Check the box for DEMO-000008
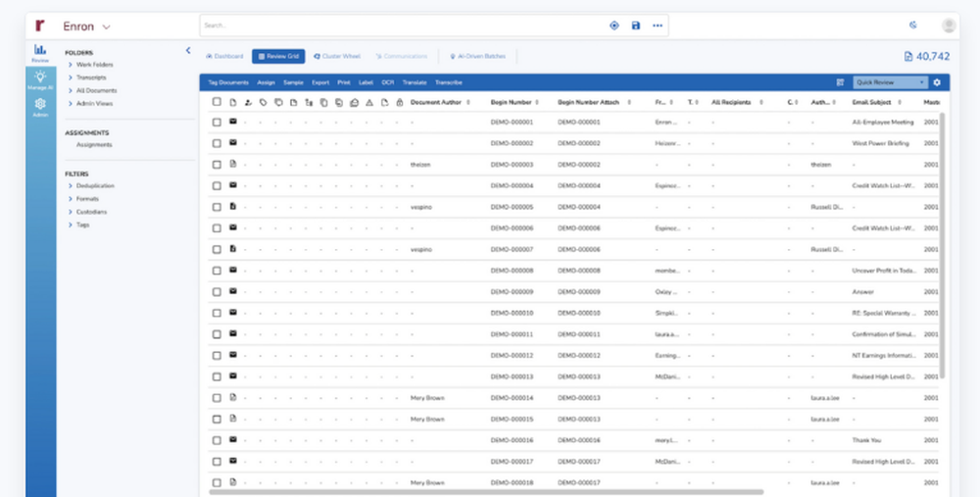This screenshot has width=980, height=497. click(217, 271)
